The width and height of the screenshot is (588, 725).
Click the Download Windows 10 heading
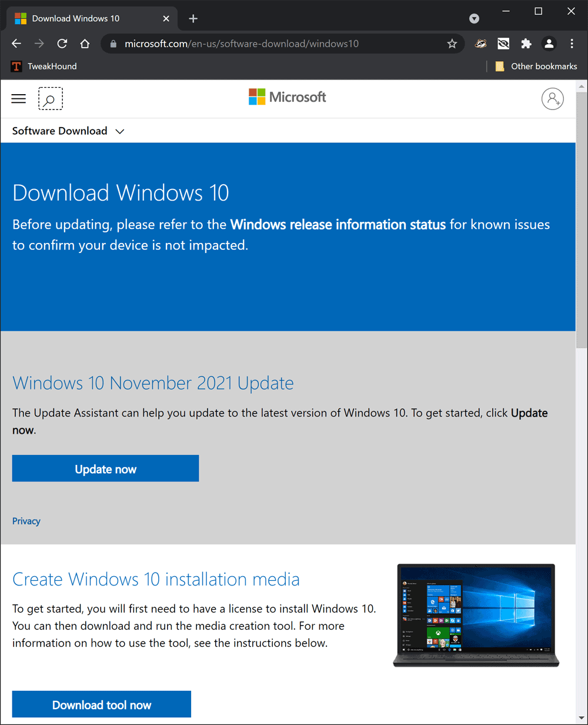pos(121,193)
